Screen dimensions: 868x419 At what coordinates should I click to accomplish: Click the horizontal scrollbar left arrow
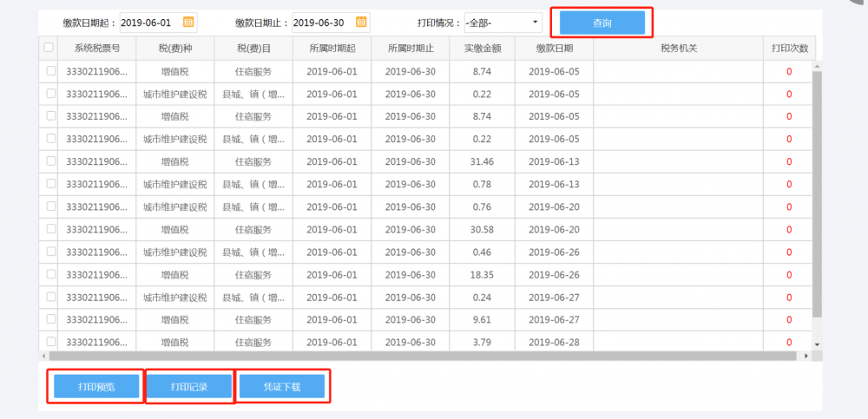pyautogui.click(x=43, y=356)
